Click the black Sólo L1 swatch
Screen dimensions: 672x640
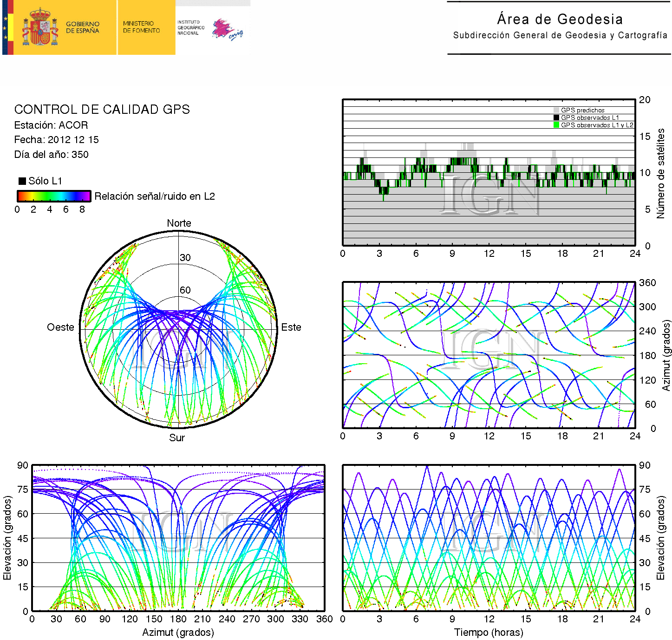pos(22,181)
